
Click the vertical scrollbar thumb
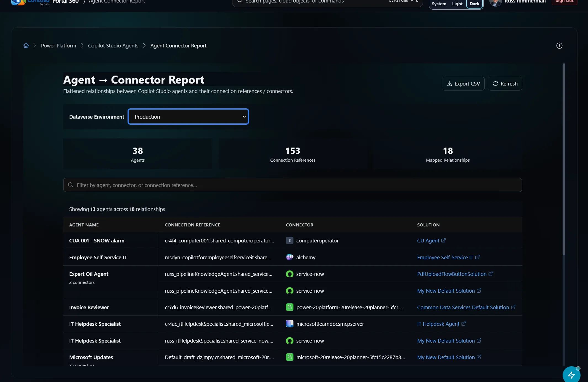coord(564,159)
